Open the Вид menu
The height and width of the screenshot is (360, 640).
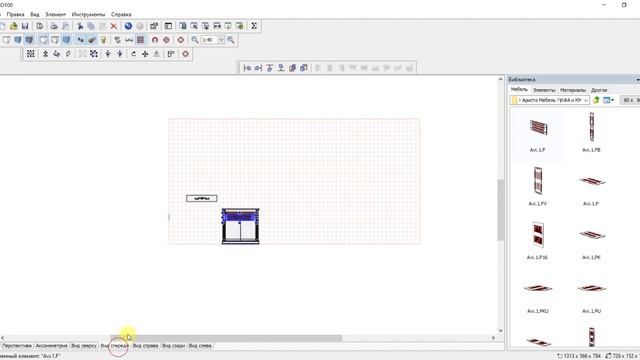click(35, 14)
